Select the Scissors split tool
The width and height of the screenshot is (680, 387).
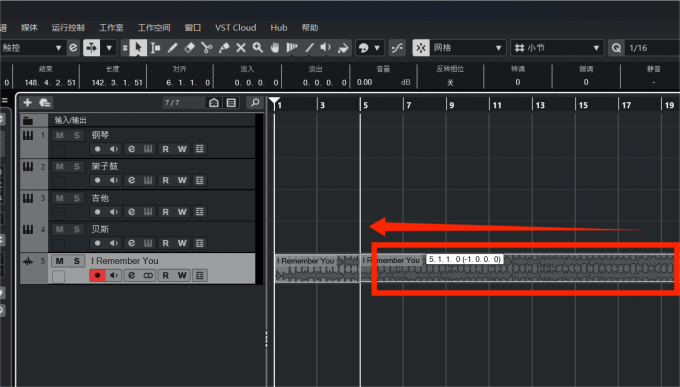207,48
